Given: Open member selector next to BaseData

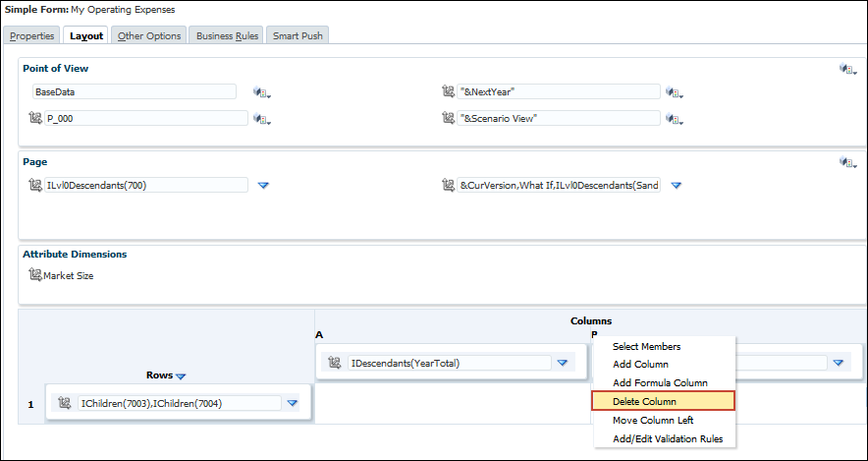Looking at the screenshot, I should coord(262,92).
